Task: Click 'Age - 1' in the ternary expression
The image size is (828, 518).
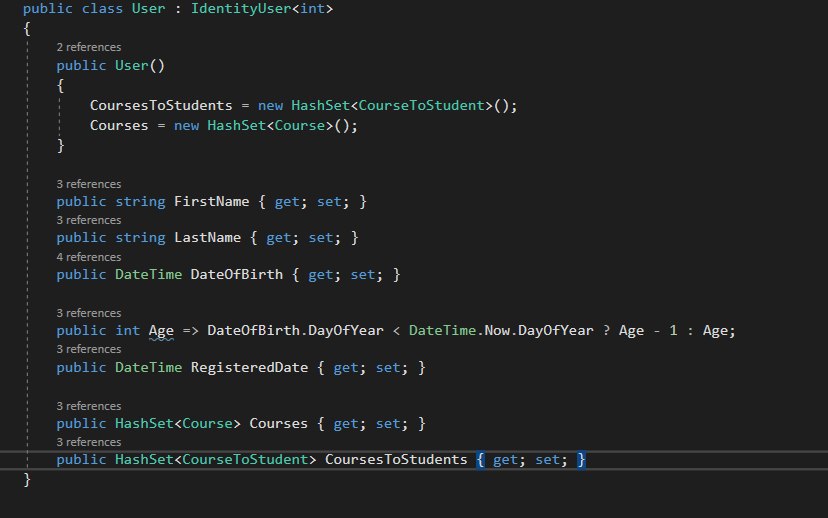Action: [648, 331]
